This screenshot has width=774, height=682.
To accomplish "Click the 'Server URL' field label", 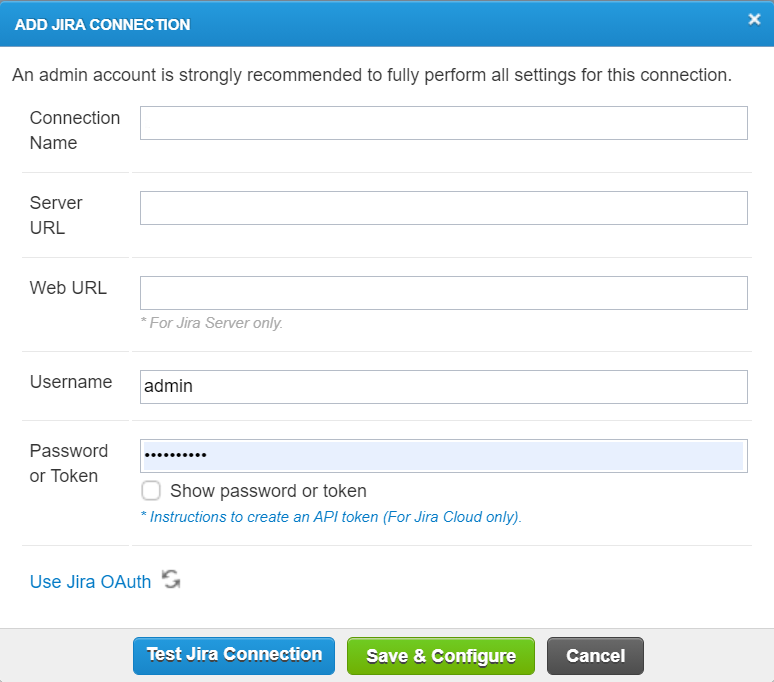I will click(x=56, y=215).
